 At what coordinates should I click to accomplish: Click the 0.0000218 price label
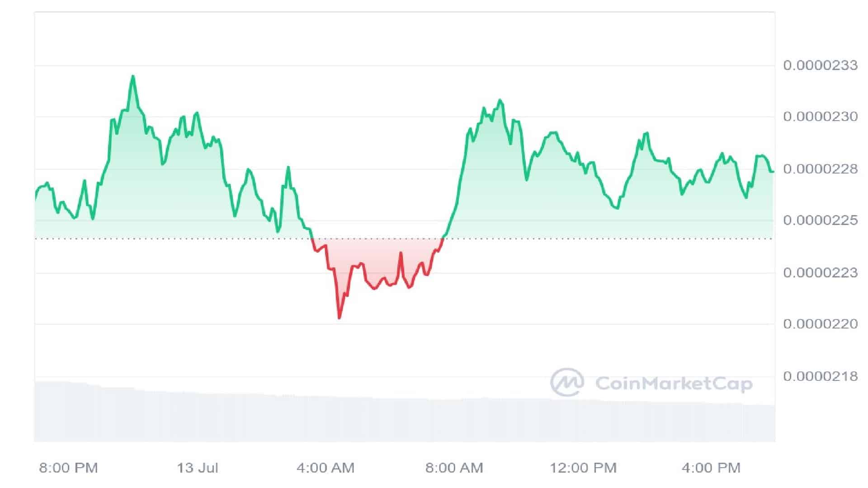[820, 376]
